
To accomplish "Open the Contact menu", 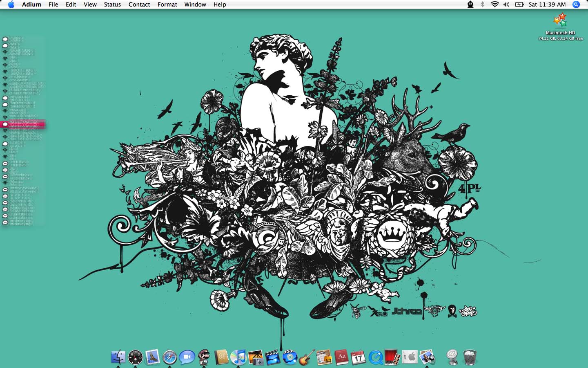I will point(139,4).
